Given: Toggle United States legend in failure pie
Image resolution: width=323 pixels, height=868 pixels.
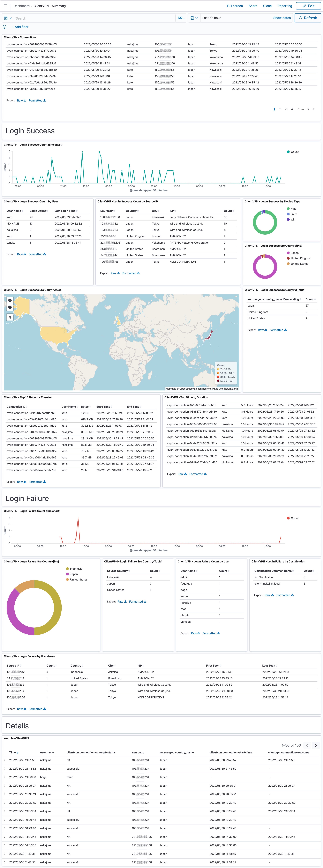Looking at the screenshot, I should [77, 580].
